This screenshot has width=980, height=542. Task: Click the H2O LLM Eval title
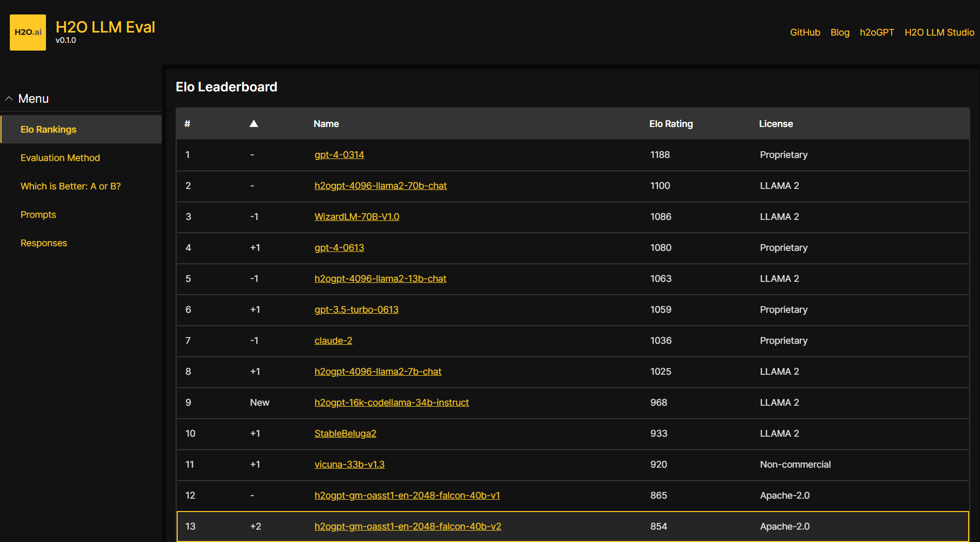pos(105,27)
